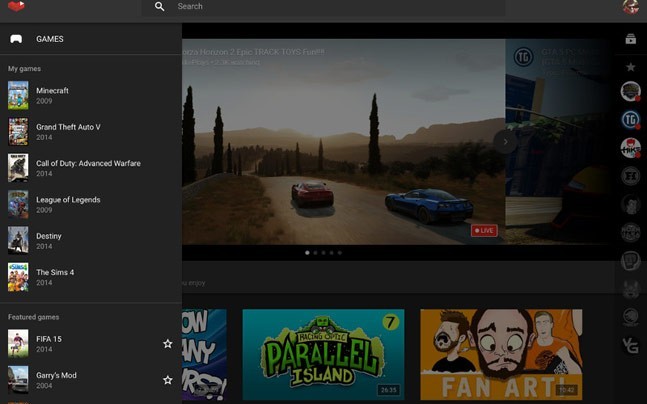Image resolution: width=647 pixels, height=404 pixels.
Task: Open the VG channel avatar in sidebar
Action: (x=630, y=345)
